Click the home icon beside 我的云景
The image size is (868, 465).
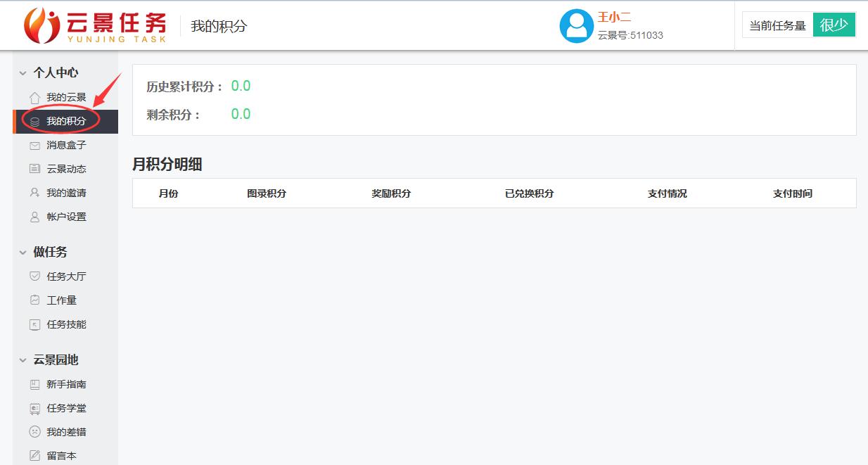click(x=33, y=97)
